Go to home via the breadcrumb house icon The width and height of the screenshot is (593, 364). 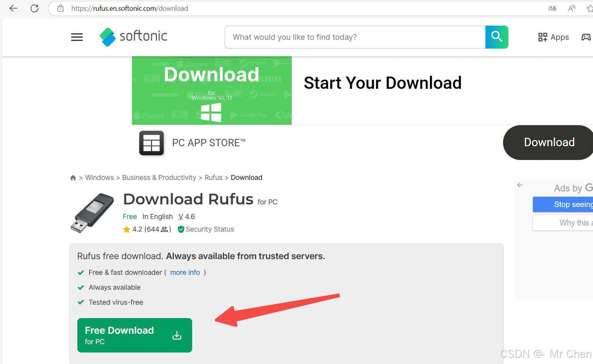[x=73, y=178]
